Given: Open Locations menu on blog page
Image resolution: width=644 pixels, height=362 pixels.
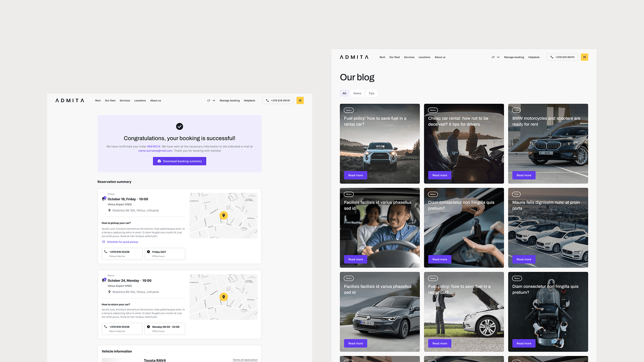Looking at the screenshot, I should pos(424,57).
